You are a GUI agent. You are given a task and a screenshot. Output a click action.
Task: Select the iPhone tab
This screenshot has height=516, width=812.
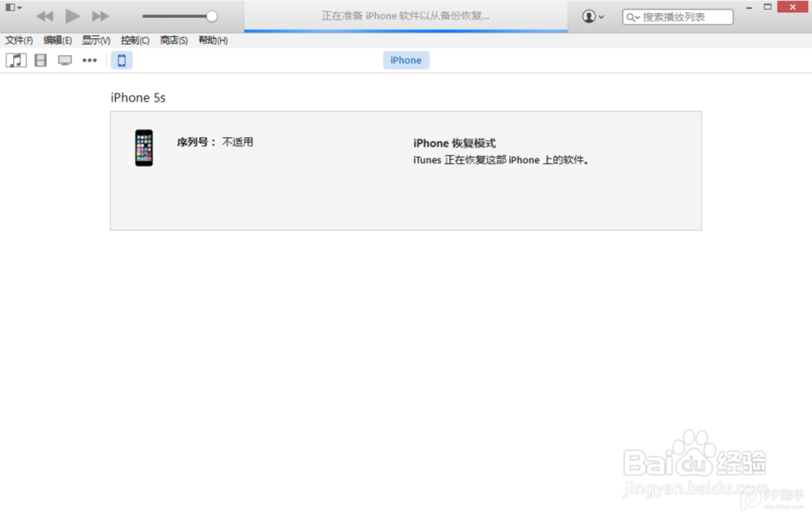[x=406, y=60]
